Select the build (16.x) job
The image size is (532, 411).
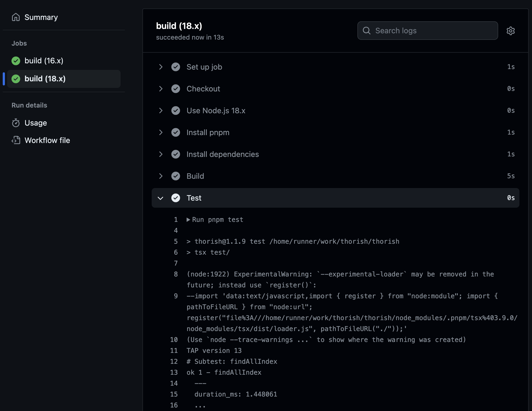[44, 60]
